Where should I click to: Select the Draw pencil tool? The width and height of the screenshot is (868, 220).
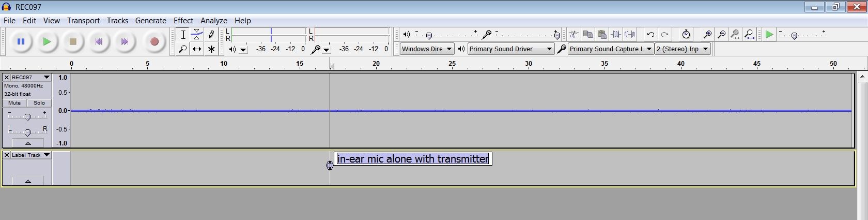pyautogui.click(x=211, y=35)
